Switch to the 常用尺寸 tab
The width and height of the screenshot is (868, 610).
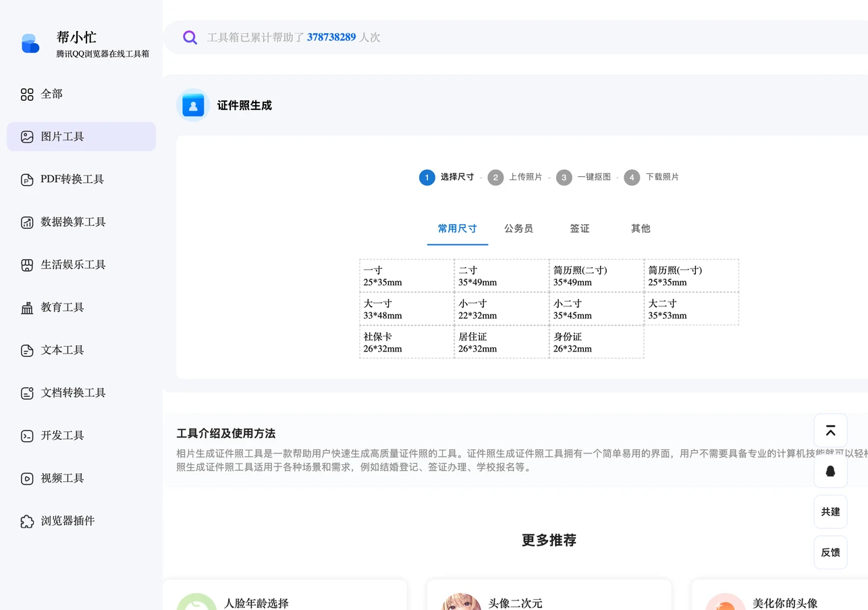click(x=458, y=229)
